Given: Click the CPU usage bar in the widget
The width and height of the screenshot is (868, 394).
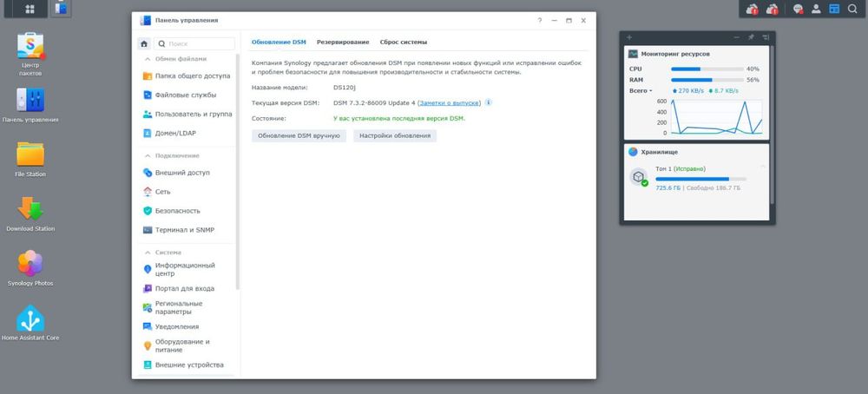Looking at the screenshot, I should point(707,69).
